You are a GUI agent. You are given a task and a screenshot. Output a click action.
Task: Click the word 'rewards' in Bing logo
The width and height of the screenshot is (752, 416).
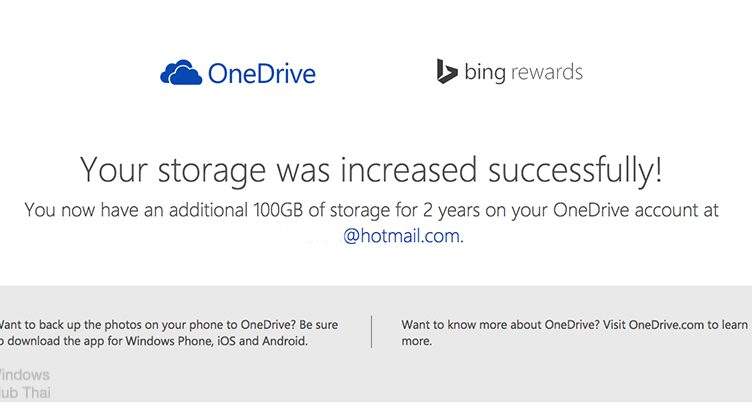[x=547, y=72]
